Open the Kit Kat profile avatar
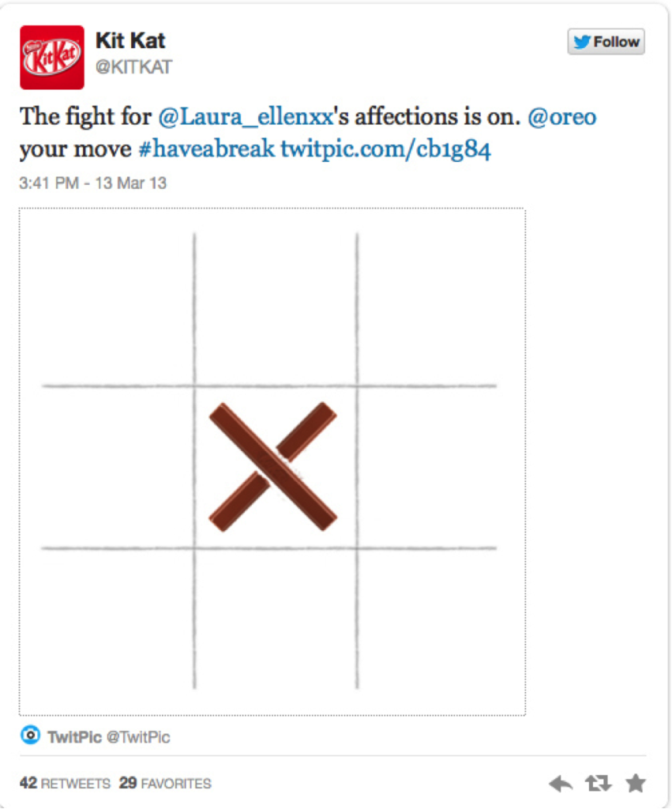Image resolution: width=672 pixels, height=809 pixels. coord(52,57)
